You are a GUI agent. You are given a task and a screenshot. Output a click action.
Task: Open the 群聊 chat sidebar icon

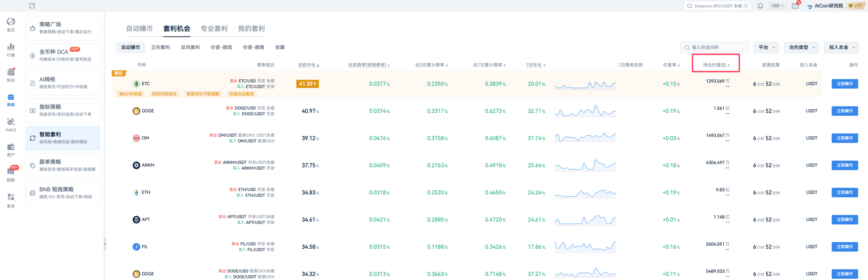tap(11, 174)
